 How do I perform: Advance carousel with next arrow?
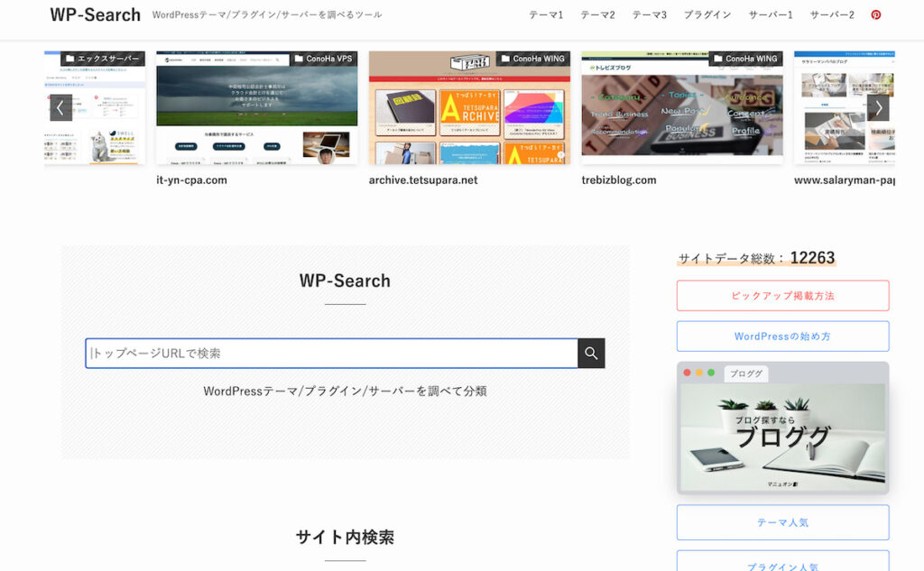[878, 108]
